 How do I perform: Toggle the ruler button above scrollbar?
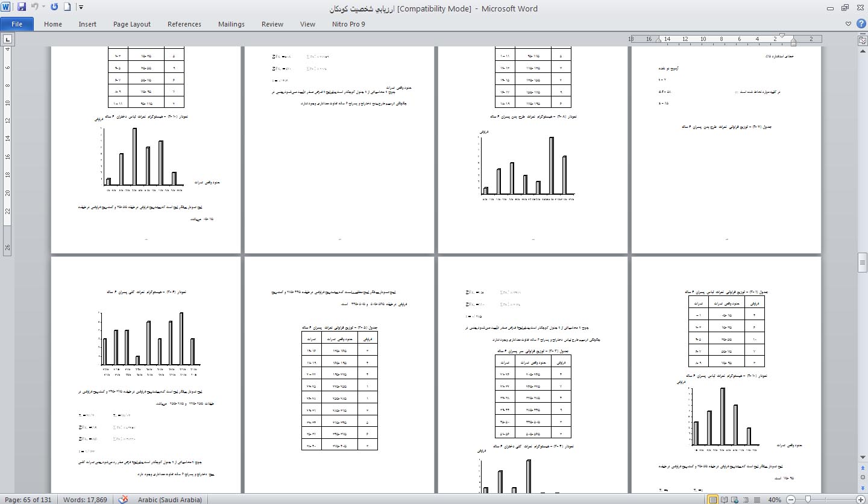pyautogui.click(x=862, y=40)
